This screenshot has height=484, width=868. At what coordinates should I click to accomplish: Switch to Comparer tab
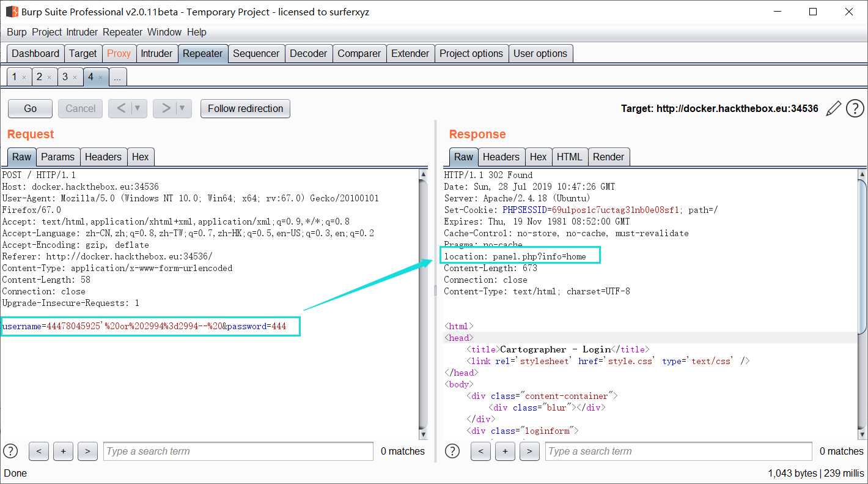point(359,53)
